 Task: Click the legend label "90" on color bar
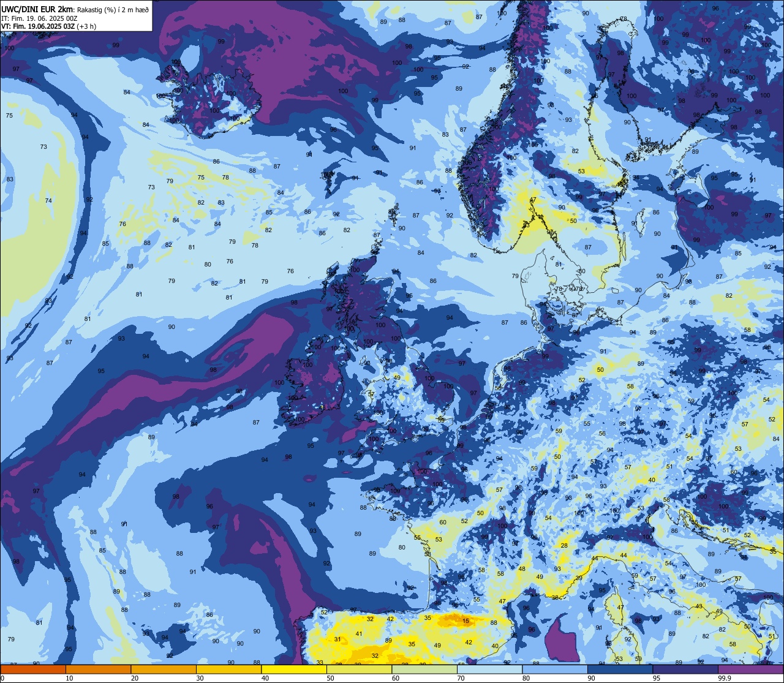click(591, 678)
